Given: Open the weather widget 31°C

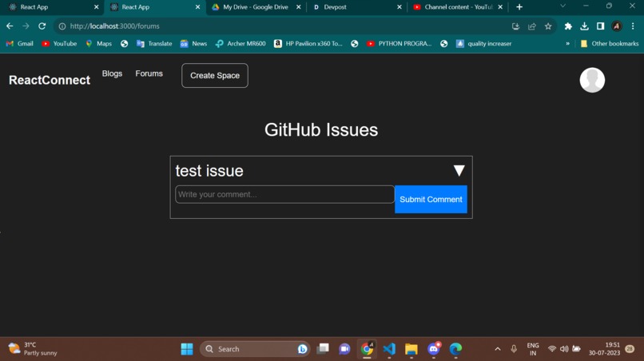Looking at the screenshot, I should click(x=33, y=349).
